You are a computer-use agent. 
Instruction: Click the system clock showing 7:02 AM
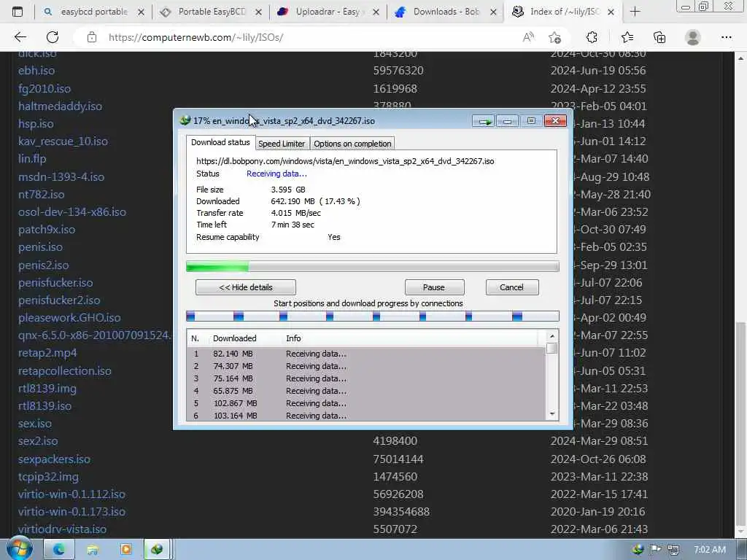[x=710, y=550]
